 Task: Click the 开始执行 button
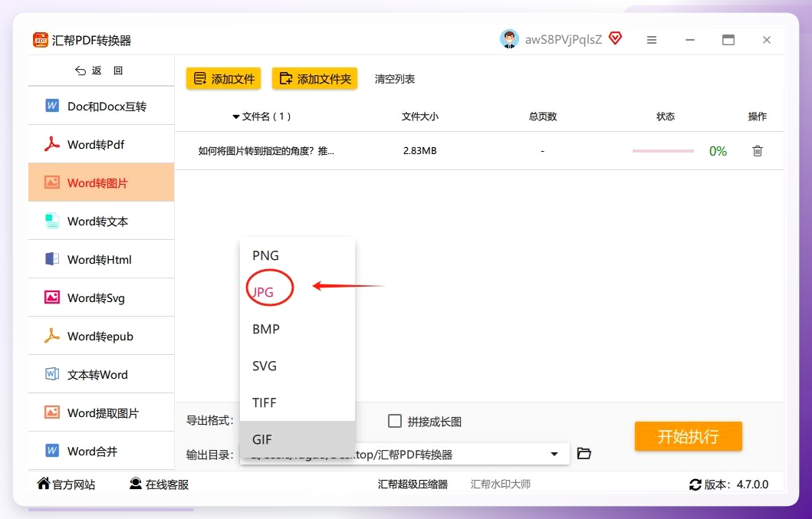689,436
